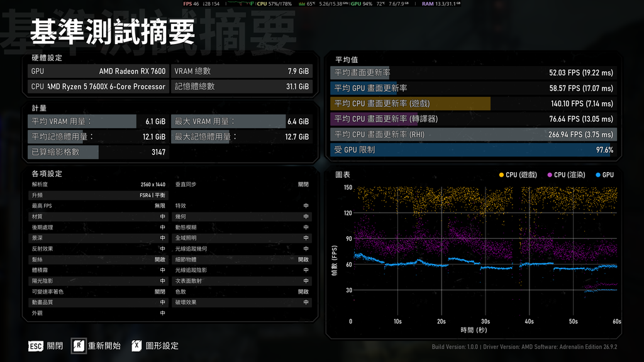644x362 pixels.
Task: Select the 平均畫面更新率 52.03 FPS row
Action: pyautogui.click(x=473, y=73)
